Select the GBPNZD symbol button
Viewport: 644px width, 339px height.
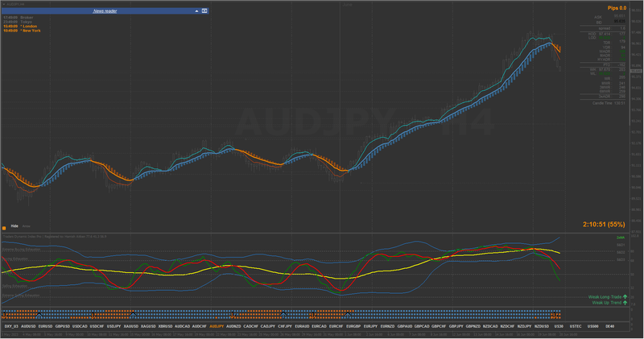[x=473, y=326]
